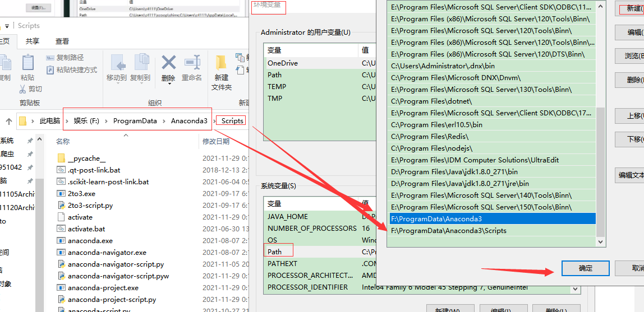Click the Move to icon
644x312 pixels.
click(x=118, y=63)
